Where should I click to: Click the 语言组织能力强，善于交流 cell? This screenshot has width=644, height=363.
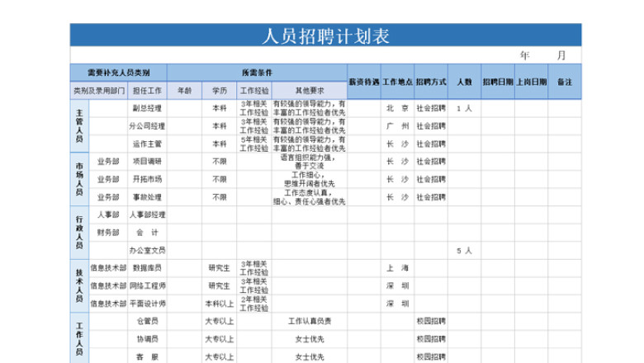pyautogui.click(x=310, y=162)
